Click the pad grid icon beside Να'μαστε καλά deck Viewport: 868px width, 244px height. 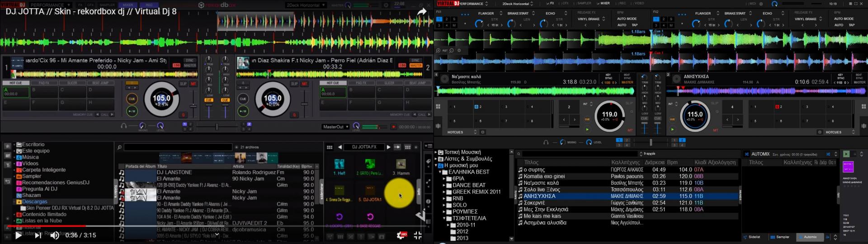pyautogui.click(x=438, y=107)
